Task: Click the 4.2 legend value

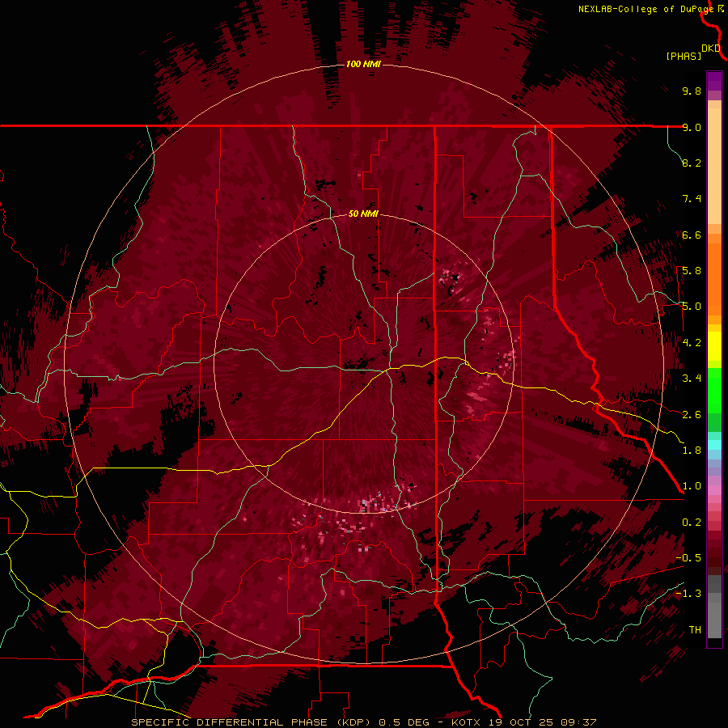Action: (x=692, y=343)
